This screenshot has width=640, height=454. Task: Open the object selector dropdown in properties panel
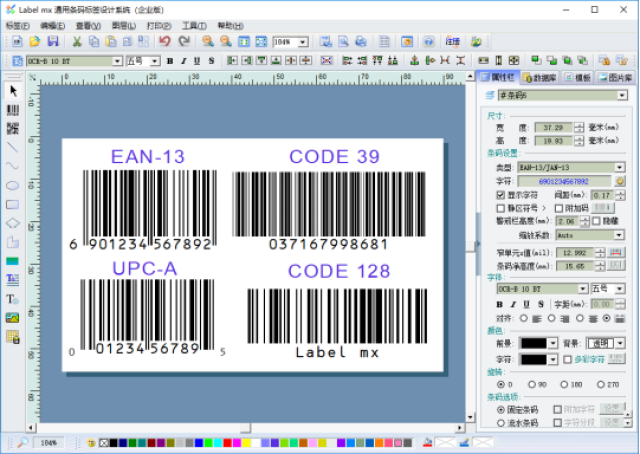(622, 95)
